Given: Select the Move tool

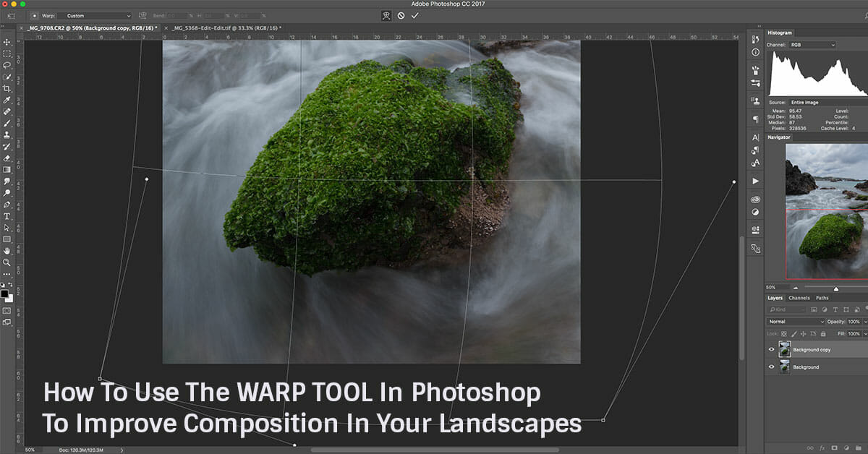Looking at the screenshot, I should [x=7, y=42].
